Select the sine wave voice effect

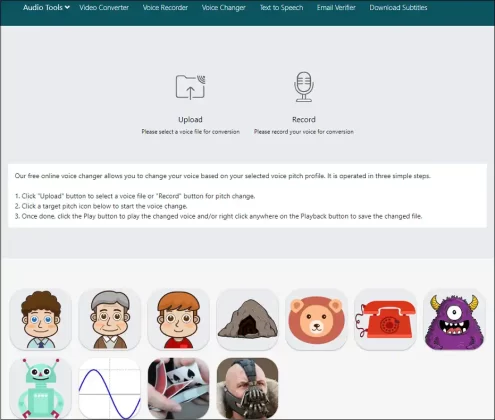coord(110,388)
